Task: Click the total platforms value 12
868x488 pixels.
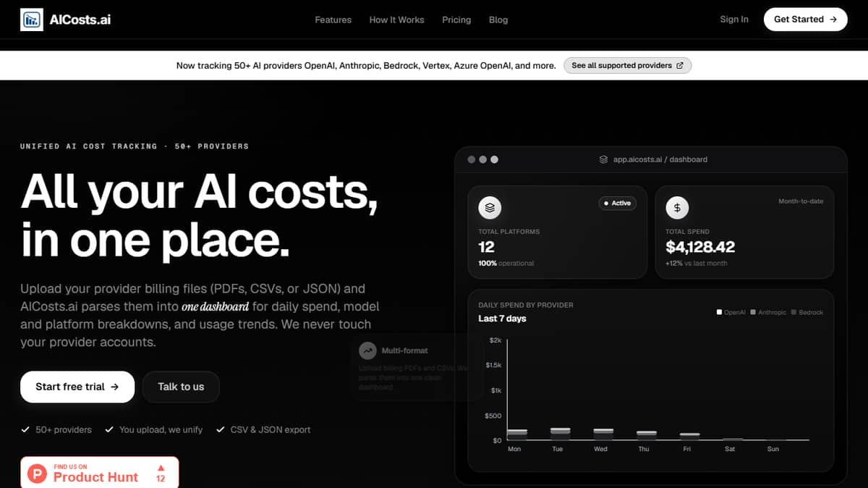Action: point(486,247)
